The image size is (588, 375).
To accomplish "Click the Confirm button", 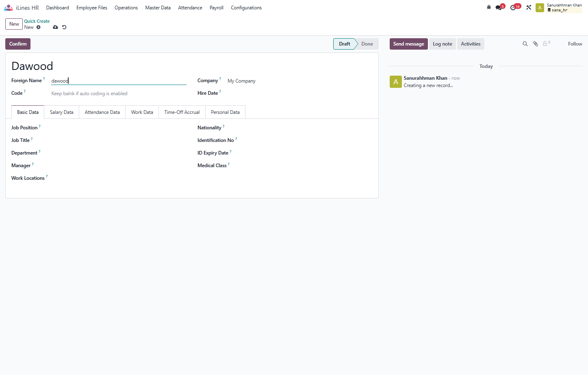I will pyautogui.click(x=18, y=44).
